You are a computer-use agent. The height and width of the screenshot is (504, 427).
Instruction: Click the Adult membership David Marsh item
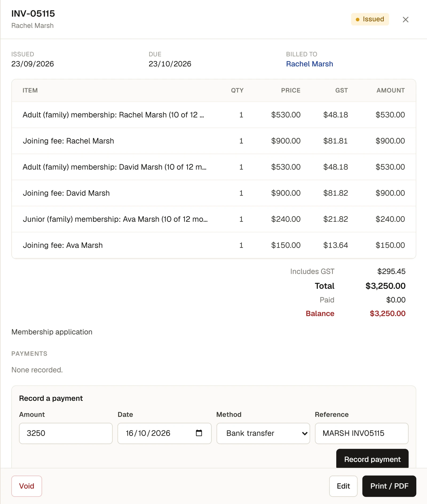click(114, 167)
